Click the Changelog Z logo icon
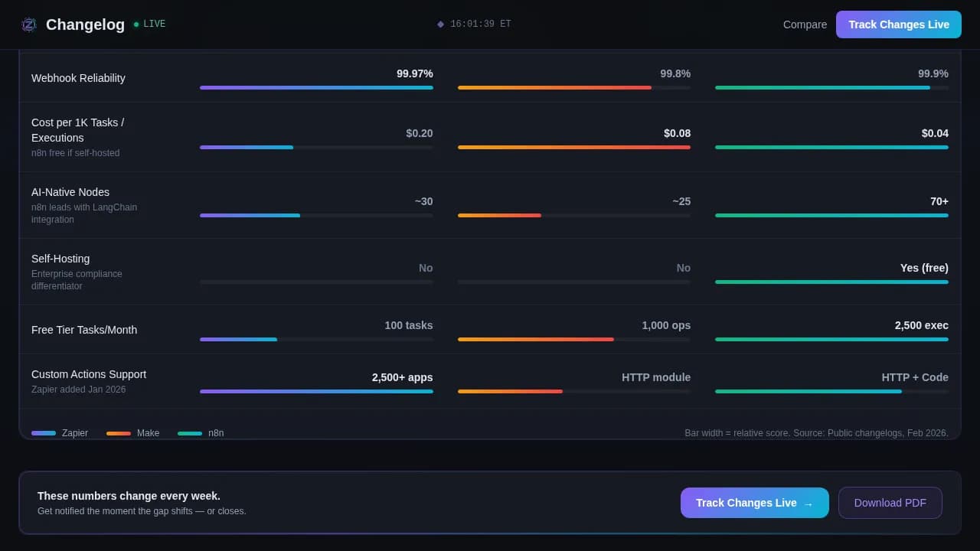Viewport: 980px width, 551px height. tap(28, 24)
